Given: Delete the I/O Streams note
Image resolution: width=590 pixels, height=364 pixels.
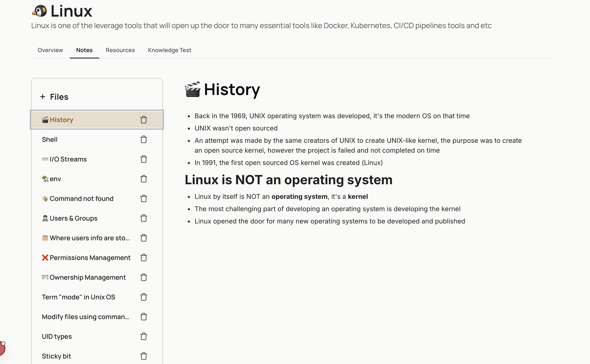Looking at the screenshot, I should coord(143,159).
